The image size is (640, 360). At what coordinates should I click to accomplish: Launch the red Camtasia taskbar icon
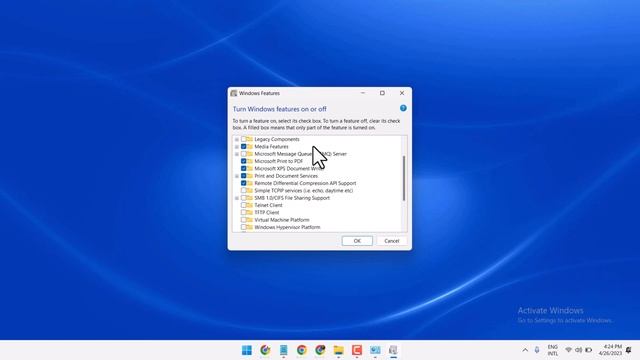click(357, 350)
